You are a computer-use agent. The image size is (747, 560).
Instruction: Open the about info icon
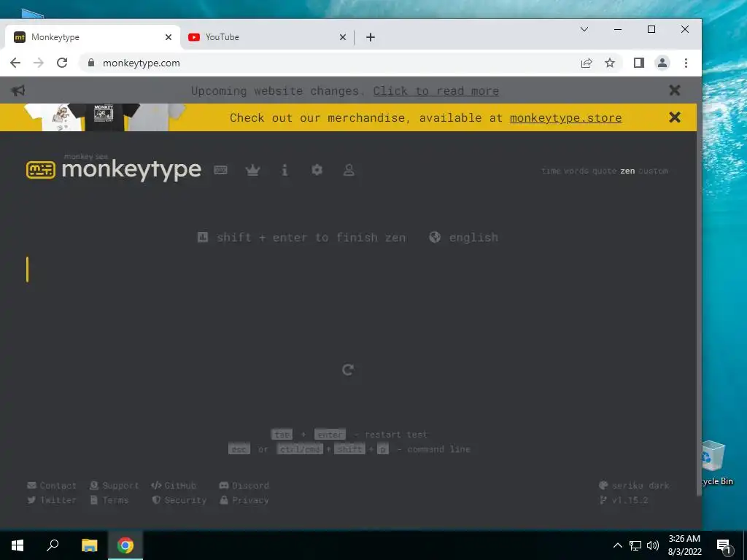click(x=285, y=170)
